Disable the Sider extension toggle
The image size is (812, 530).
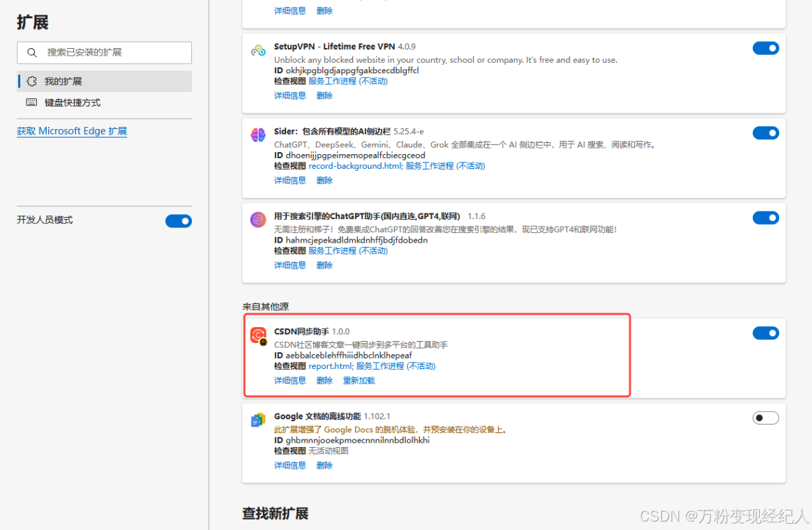[x=765, y=133]
